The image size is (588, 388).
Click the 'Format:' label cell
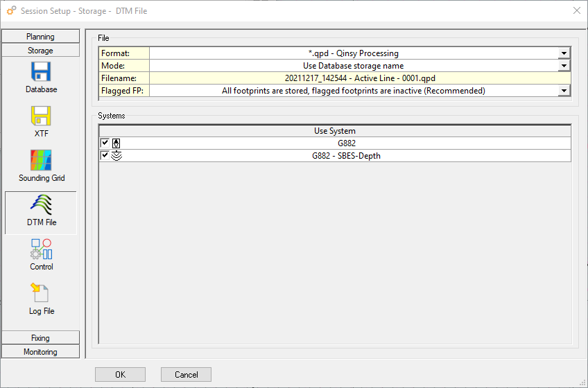[x=124, y=53]
